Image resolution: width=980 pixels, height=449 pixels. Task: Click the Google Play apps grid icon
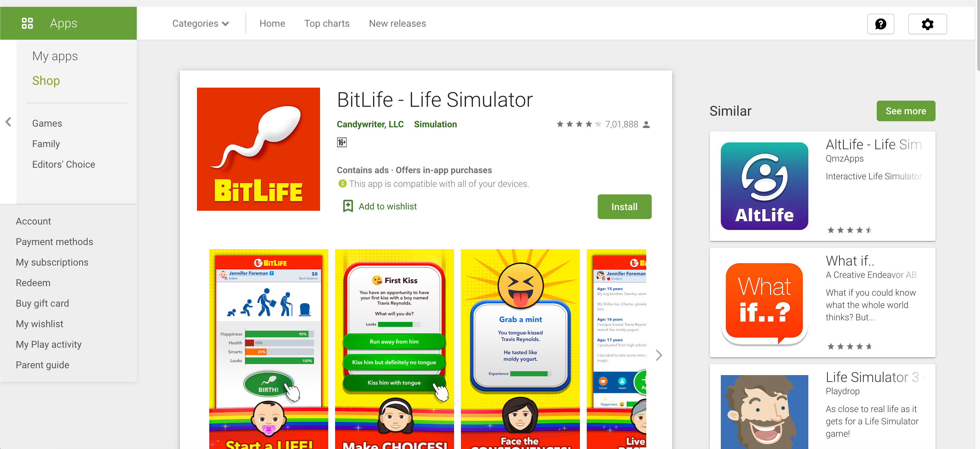coord(26,23)
